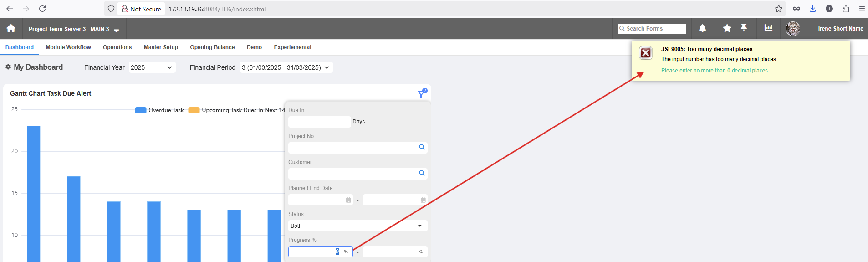Open browser downloads

pyautogui.click(x=813, y=9)
